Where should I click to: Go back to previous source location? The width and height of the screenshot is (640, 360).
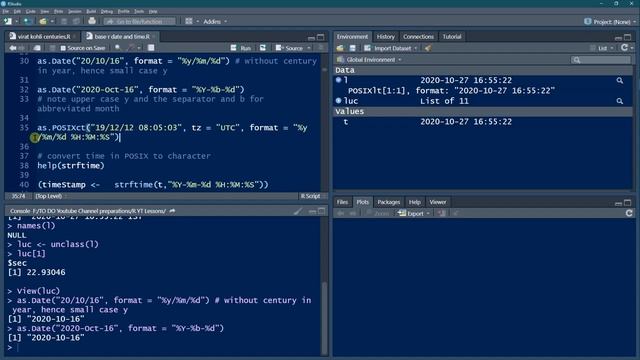[13, 48]
